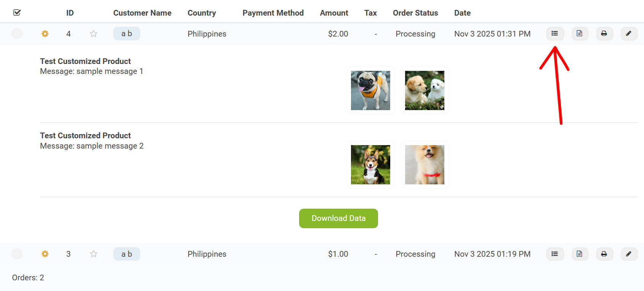644x291 pixels.
Task: Sort orders by the Date column
Action: (x=462, y=13)
